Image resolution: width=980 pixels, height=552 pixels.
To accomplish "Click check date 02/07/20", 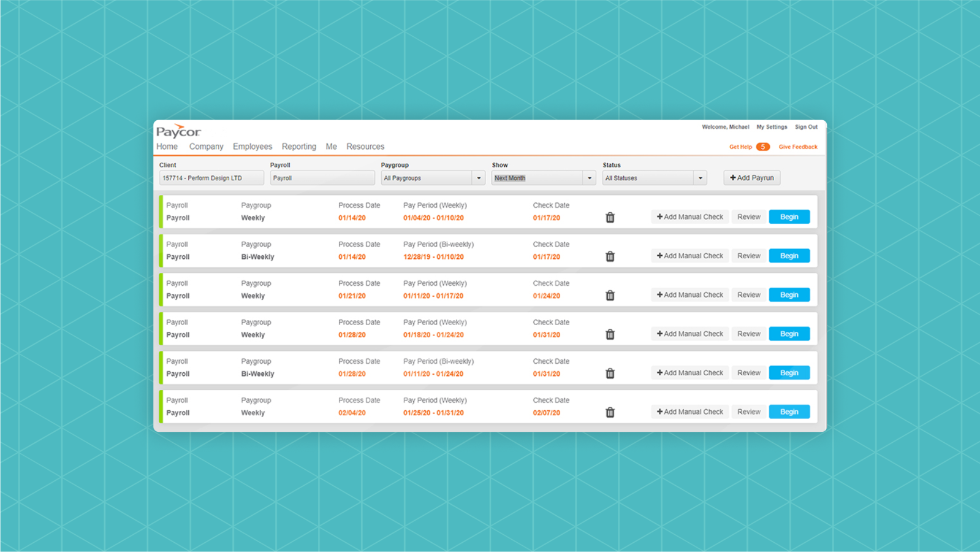I will 546,413.
